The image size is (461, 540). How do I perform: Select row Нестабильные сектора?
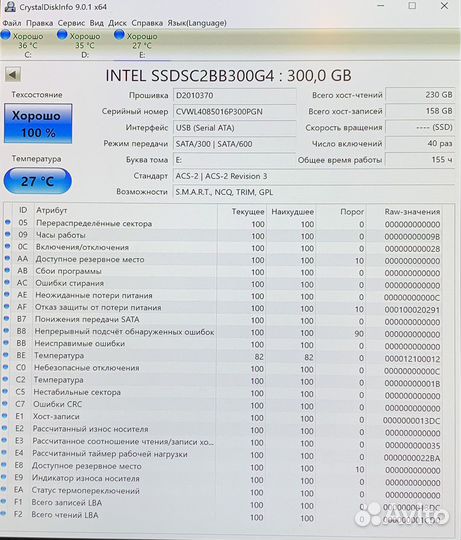tap(222, 393)
